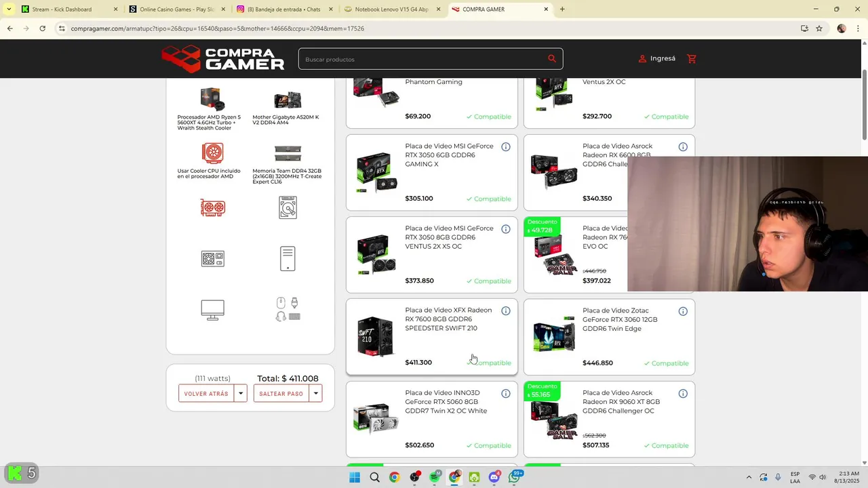The image size is (868, 488).
Task: Go back with browser back arrow
Action: (9, 28)
